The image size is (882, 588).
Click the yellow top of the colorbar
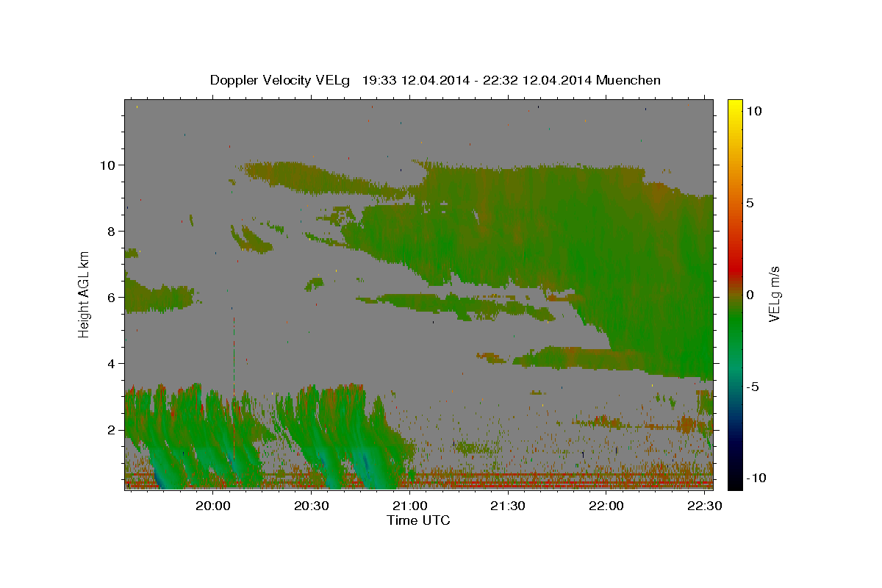point(735,107)
